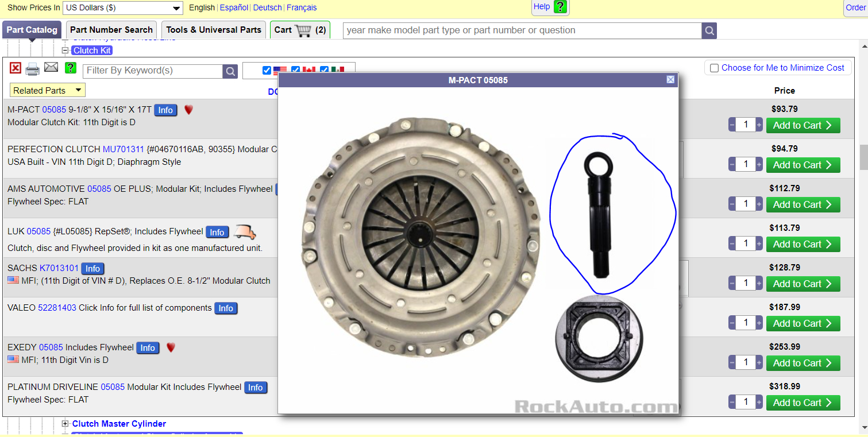
Task: Switch language to Deutsch
Action: [x=267, y=8]
